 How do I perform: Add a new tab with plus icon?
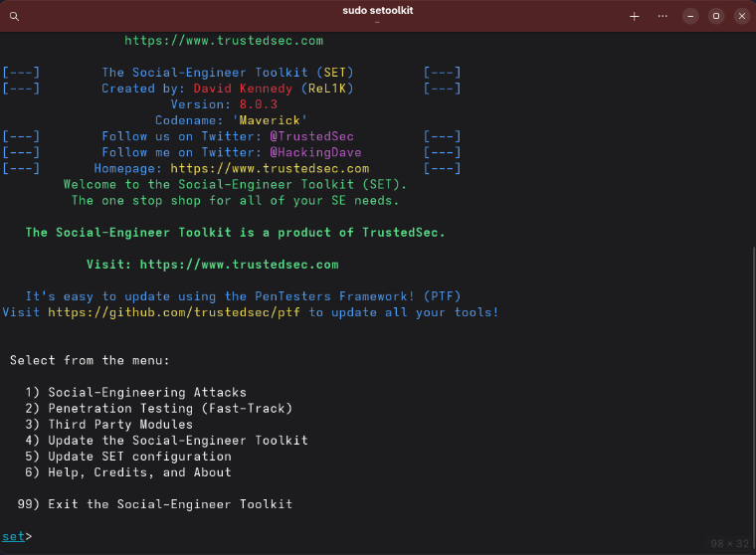click(635, 16)
